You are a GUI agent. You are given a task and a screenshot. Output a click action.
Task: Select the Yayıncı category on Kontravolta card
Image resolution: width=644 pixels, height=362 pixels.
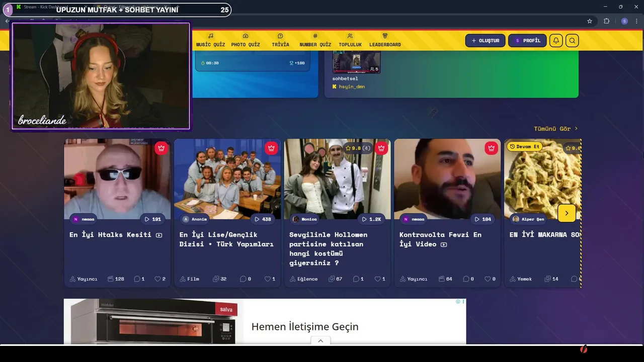(414, 279)
